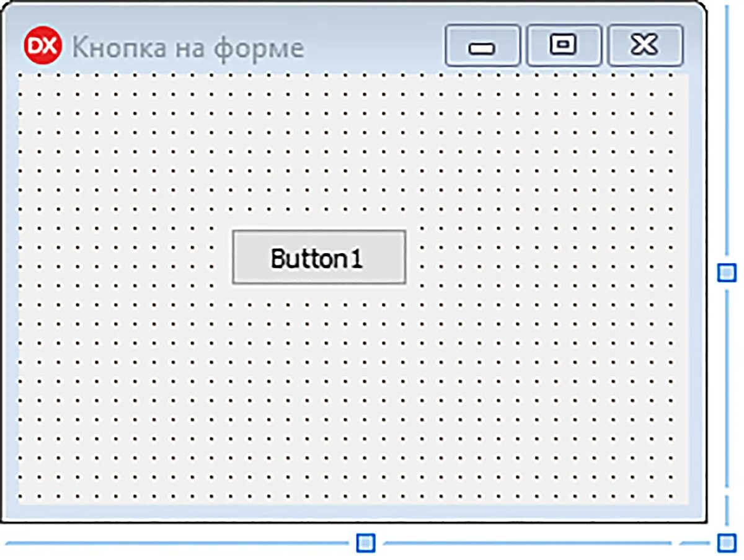
Task: Click empty title bar space before minimize
Action: tap(375, 47)
